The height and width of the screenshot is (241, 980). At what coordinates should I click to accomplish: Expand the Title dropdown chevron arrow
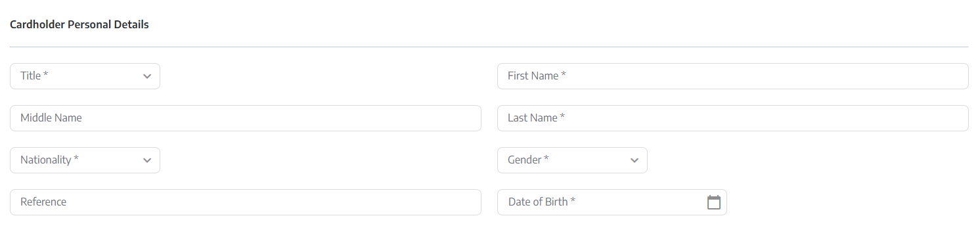click(147, 76)
